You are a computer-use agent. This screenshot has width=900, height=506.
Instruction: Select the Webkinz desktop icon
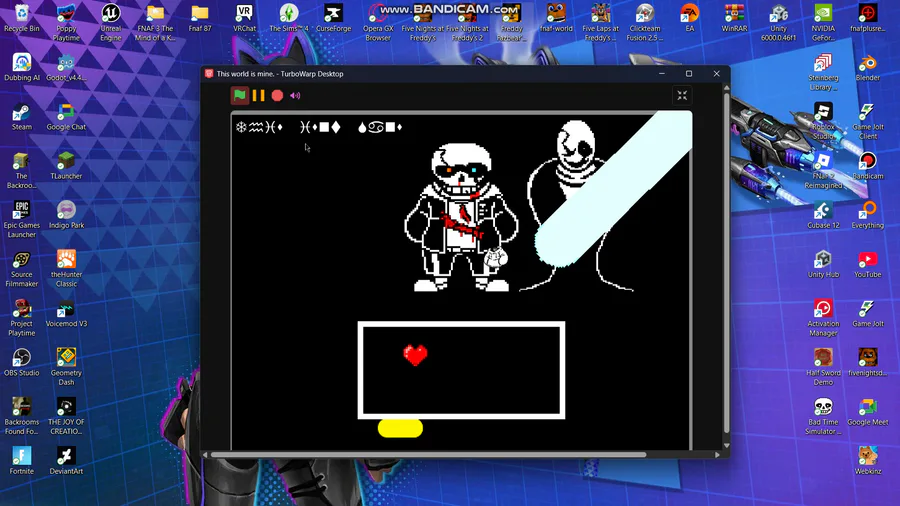pos(868,461)
